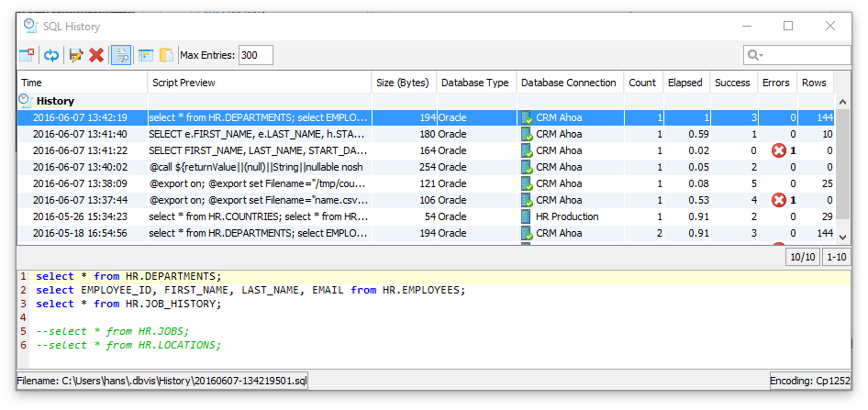This screenshot has width=868, height=410.
Task: Toggle the script preview pane button
Action: pos(121,55)
